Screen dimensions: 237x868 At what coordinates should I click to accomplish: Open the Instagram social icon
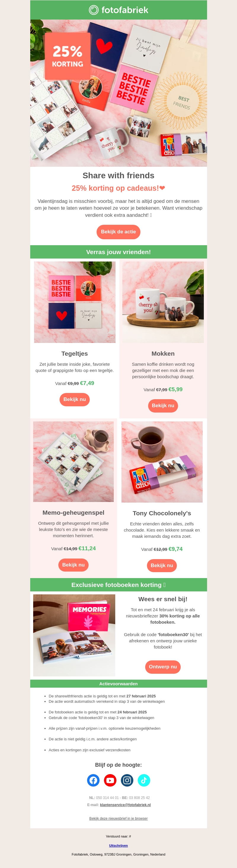(127, 780)
